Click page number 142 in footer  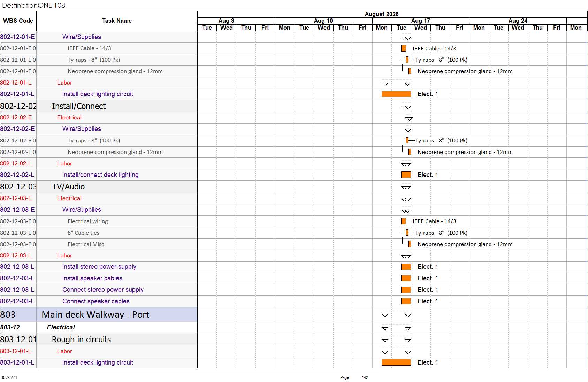(x=365, y=377)
